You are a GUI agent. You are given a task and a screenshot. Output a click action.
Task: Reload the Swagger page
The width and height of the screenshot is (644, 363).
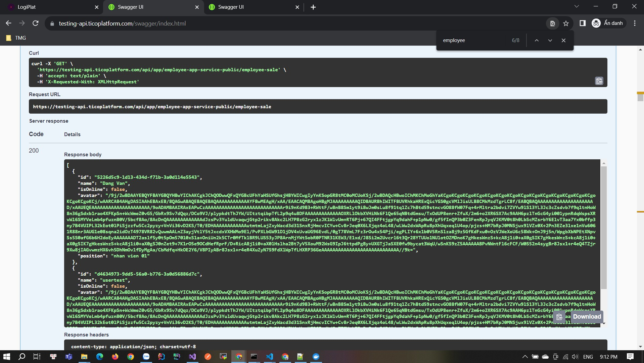(36, 24)
